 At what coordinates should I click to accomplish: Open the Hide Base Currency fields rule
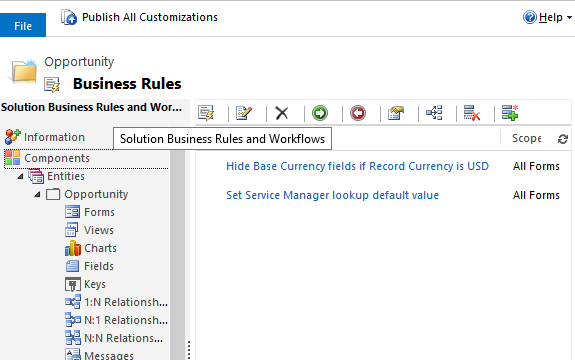357,166
